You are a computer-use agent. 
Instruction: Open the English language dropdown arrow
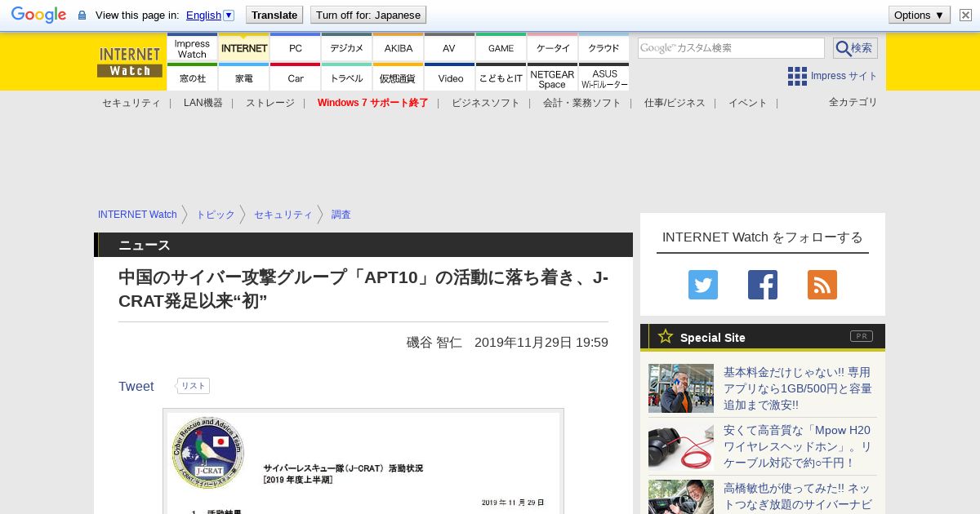[229, 15]
